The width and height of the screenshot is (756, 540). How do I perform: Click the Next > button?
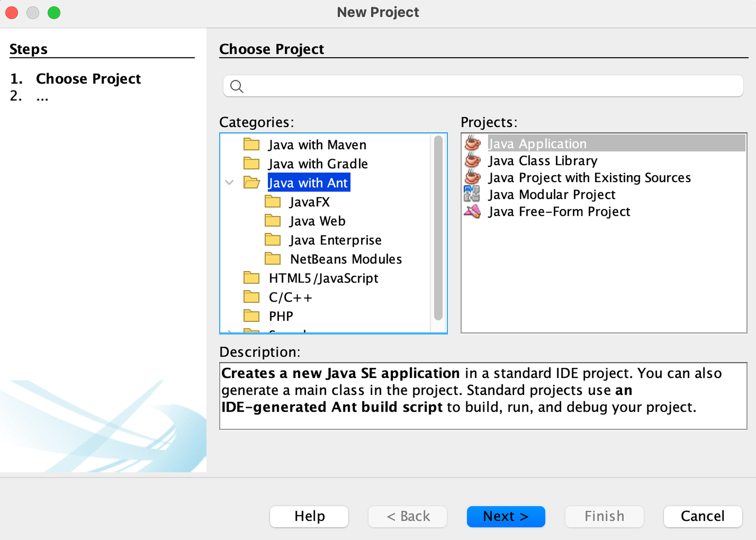point(506,516)
